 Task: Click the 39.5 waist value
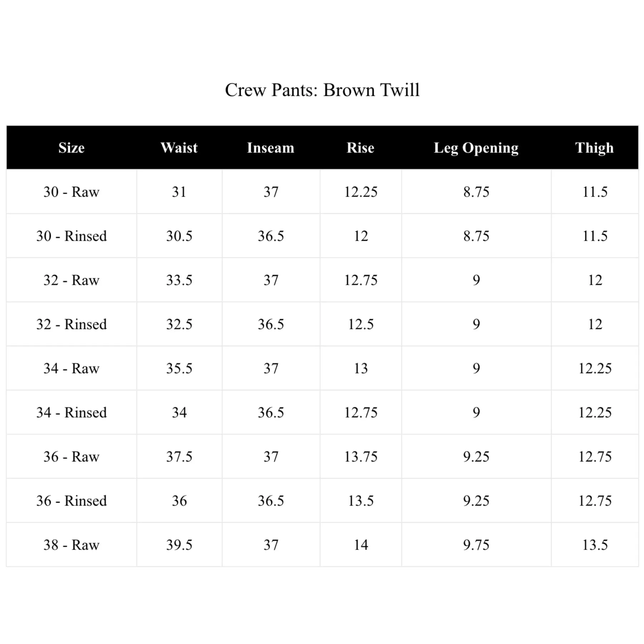click(179, 545)
